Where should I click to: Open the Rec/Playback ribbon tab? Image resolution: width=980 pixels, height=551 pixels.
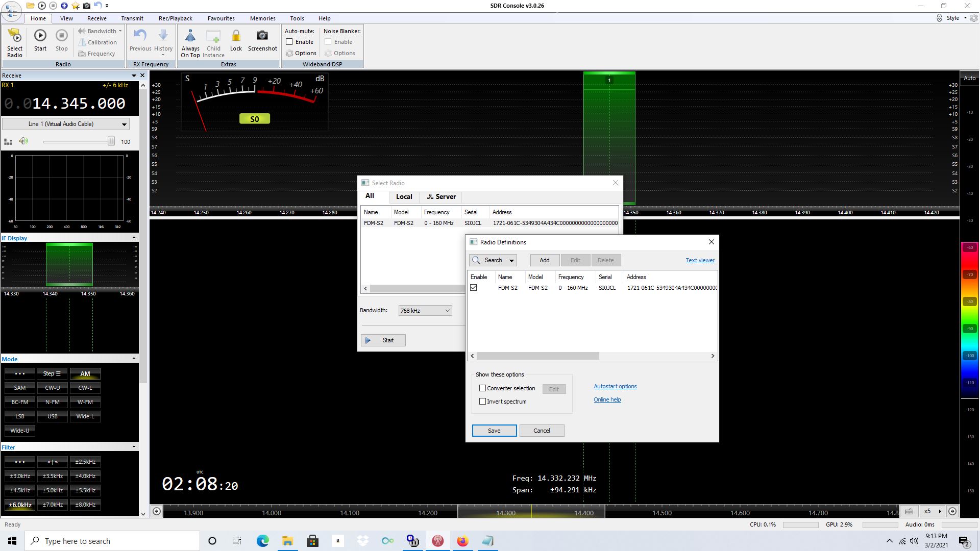(175, 18)
